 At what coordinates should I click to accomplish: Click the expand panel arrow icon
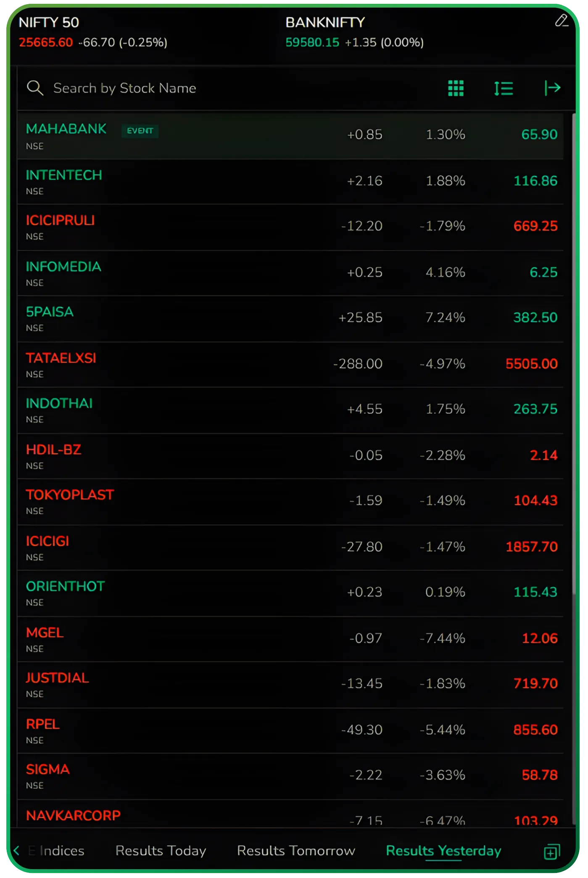552,88
